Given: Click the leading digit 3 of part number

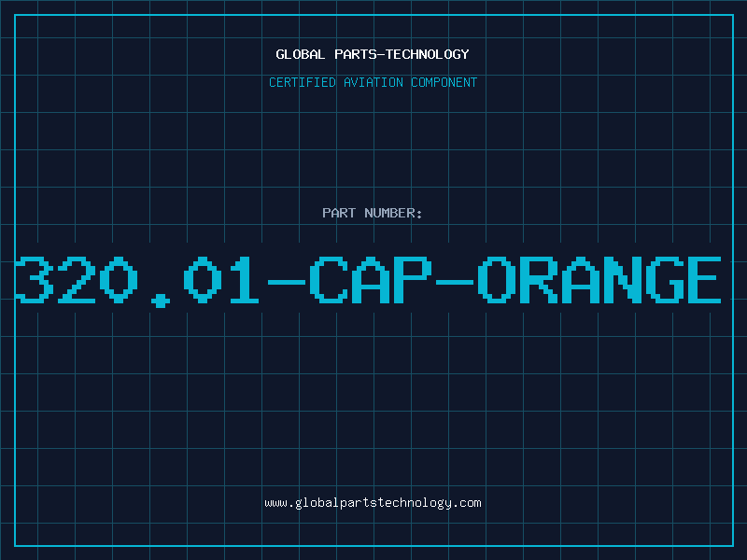Looking at the screenshot, I should click(34, 280).
